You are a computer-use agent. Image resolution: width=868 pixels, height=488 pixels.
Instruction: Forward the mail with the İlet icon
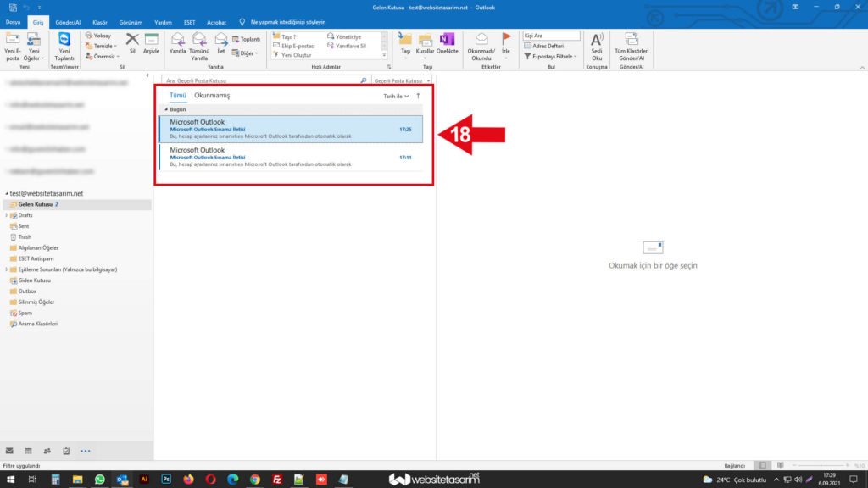click(221, 40)
